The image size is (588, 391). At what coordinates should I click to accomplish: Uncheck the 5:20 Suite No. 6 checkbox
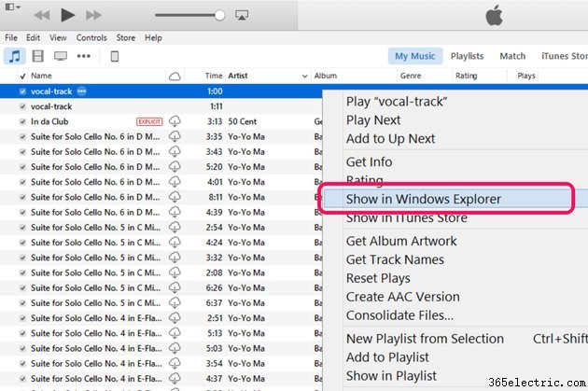click(22, 167)
